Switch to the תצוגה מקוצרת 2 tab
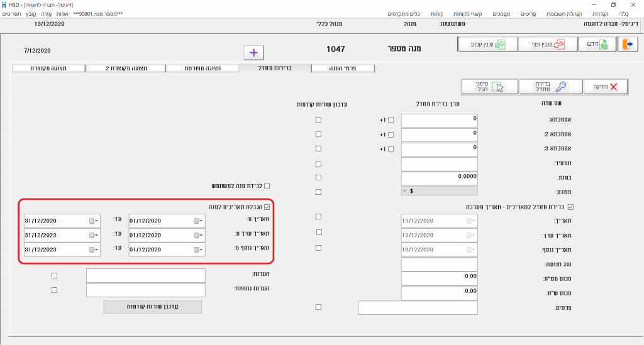Screen dimensions: 644x345 pos(126,68)
